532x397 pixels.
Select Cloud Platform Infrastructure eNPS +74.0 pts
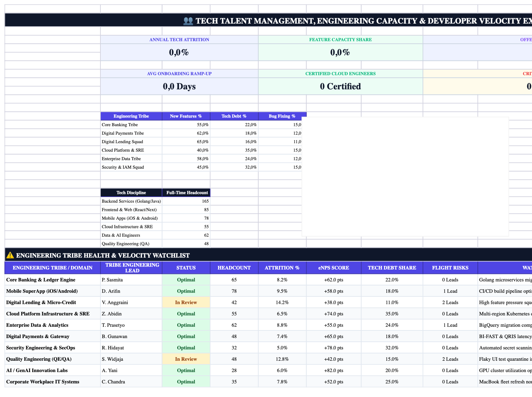[x=333, y=314]
